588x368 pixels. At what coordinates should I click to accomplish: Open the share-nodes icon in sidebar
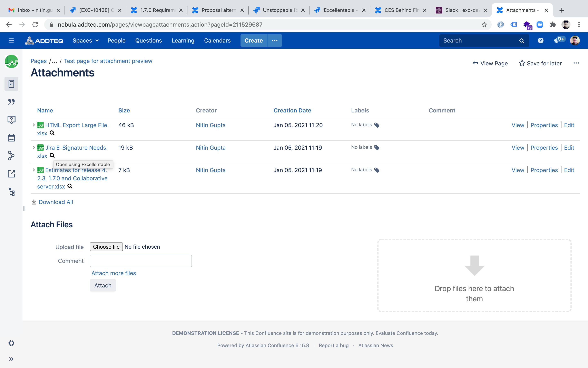tap(11, 156)
